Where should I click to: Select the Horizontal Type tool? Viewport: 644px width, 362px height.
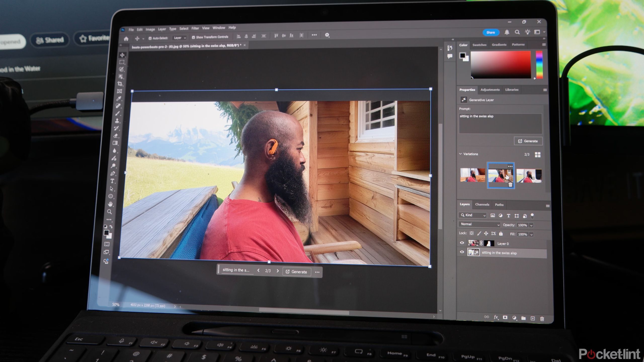(112, 181)
